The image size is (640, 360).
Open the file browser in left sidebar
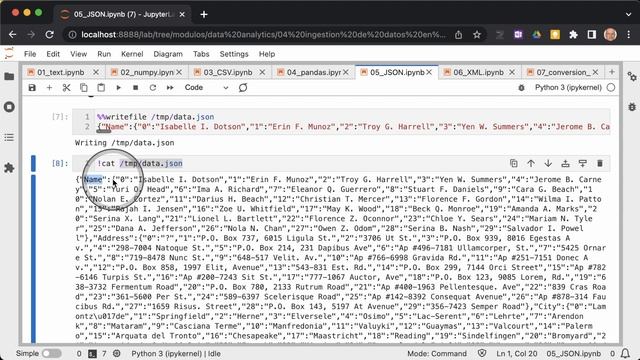pos(9,76)
